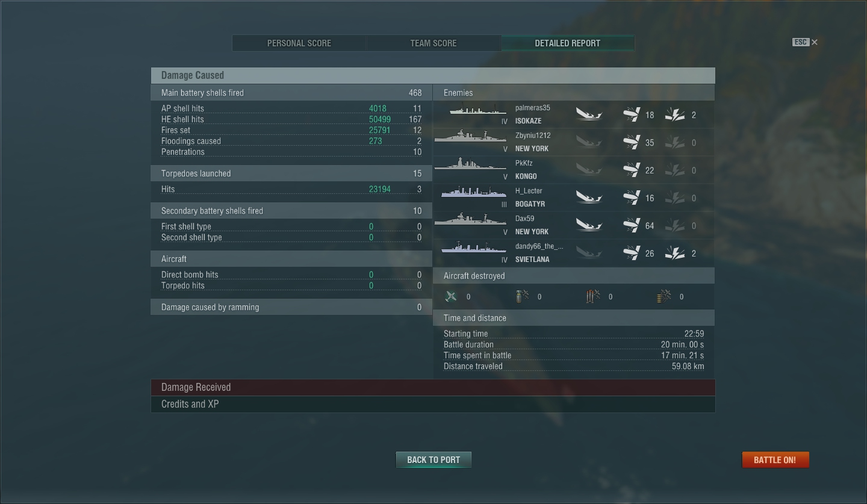Click the torpedo hits icon for SVIETLANA

coord(675,254)
